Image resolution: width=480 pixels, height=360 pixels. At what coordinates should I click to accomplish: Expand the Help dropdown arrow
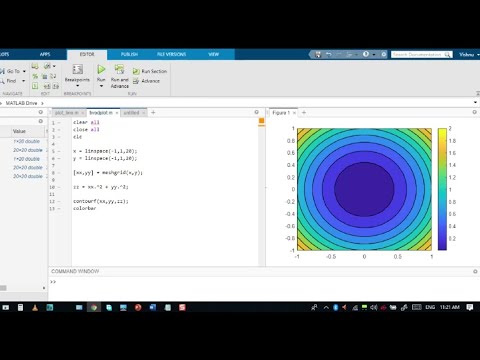click(x=374, y=54)
